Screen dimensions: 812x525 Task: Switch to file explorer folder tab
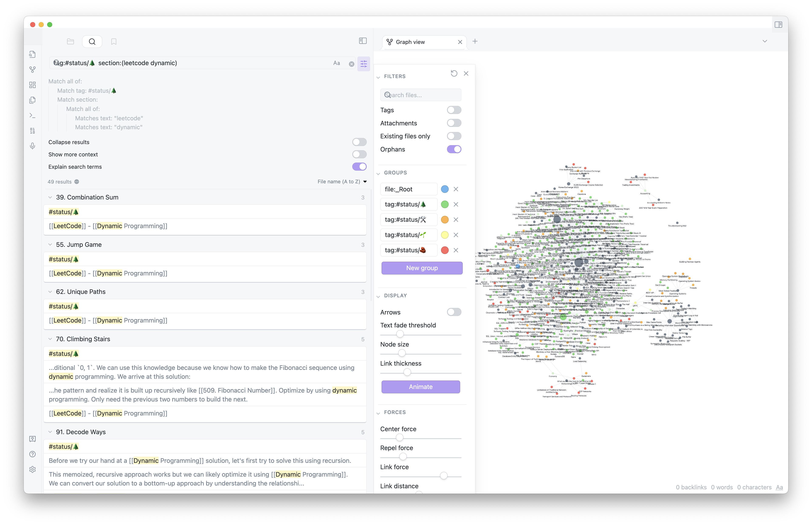click(70, 42)
